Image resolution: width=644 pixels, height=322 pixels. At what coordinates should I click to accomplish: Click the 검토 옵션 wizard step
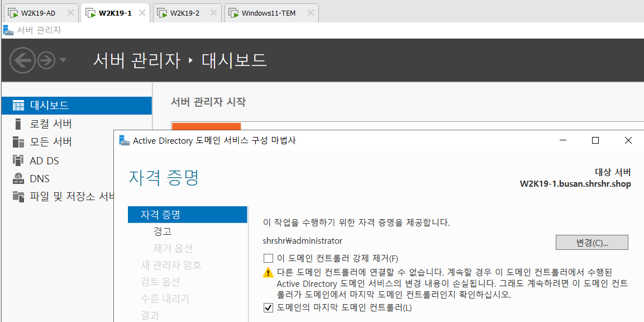click(160, 282)
